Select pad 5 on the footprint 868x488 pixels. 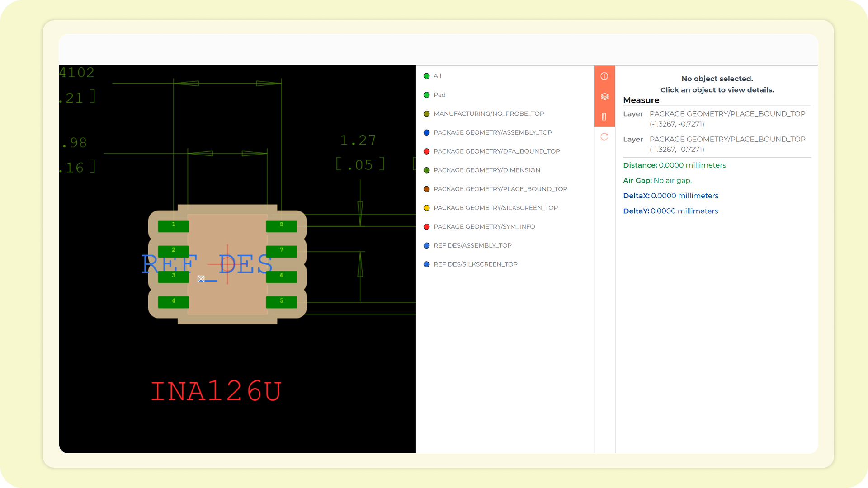tap(282, 302)
